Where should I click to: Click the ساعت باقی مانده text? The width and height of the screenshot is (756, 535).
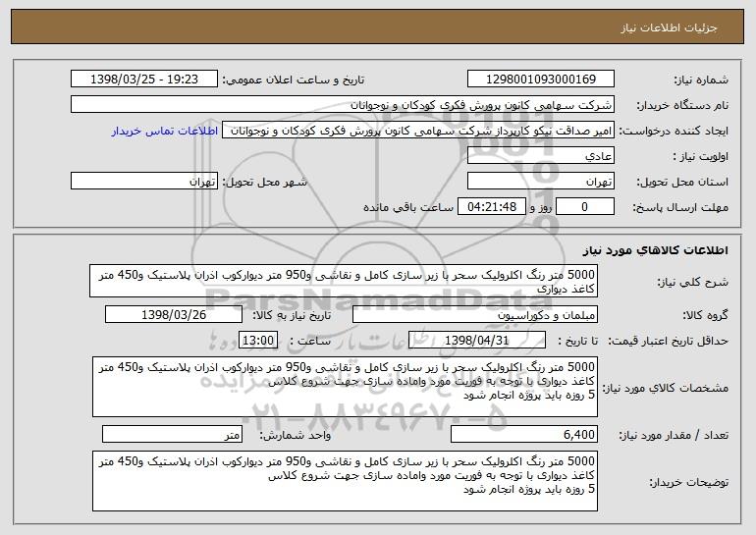[x=408, y=207]
